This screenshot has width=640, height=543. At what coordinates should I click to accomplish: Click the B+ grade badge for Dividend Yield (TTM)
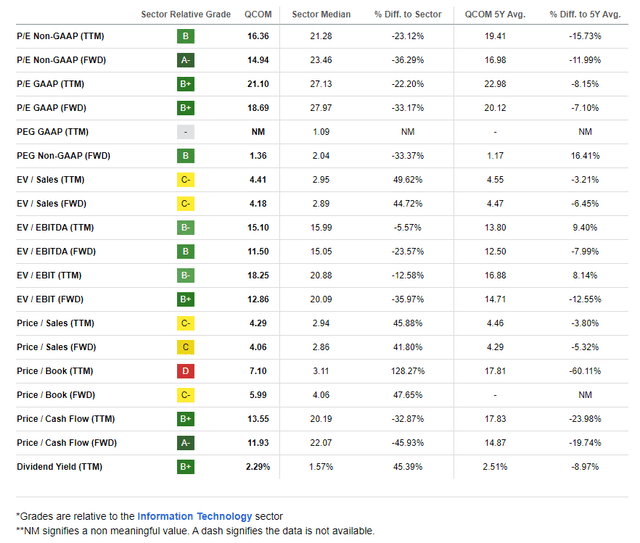pos(186,467)
